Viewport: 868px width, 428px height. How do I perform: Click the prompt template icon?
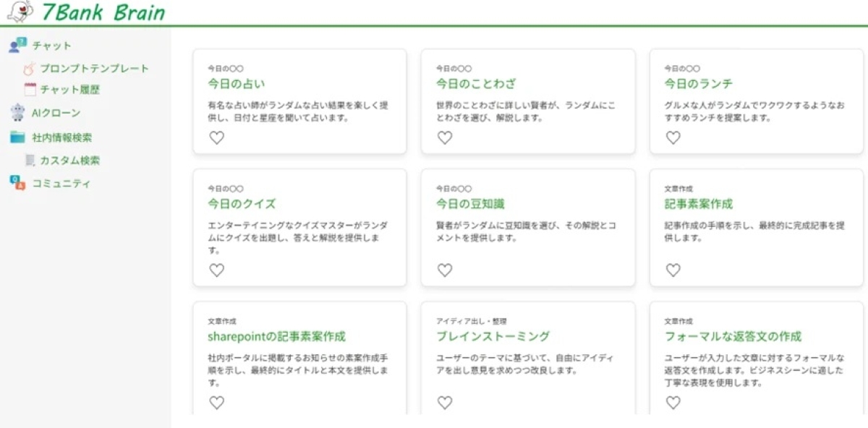pyautogui.click(x=30, y=69)
